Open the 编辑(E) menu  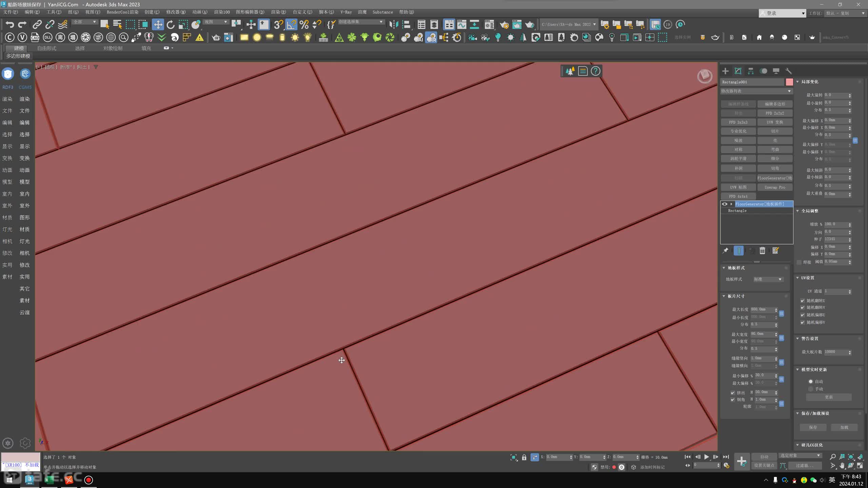point(32,12)
